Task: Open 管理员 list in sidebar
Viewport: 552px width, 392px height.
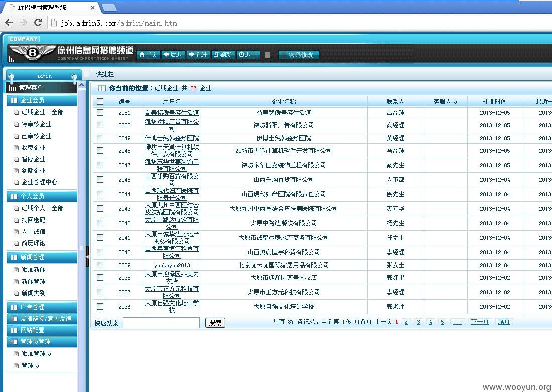Action: click(x=30, y=365)
